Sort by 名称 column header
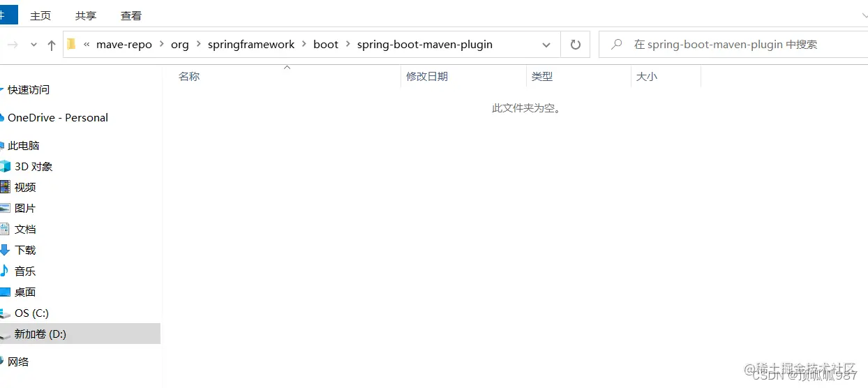868x388 pixels. [x=189, y=77]
